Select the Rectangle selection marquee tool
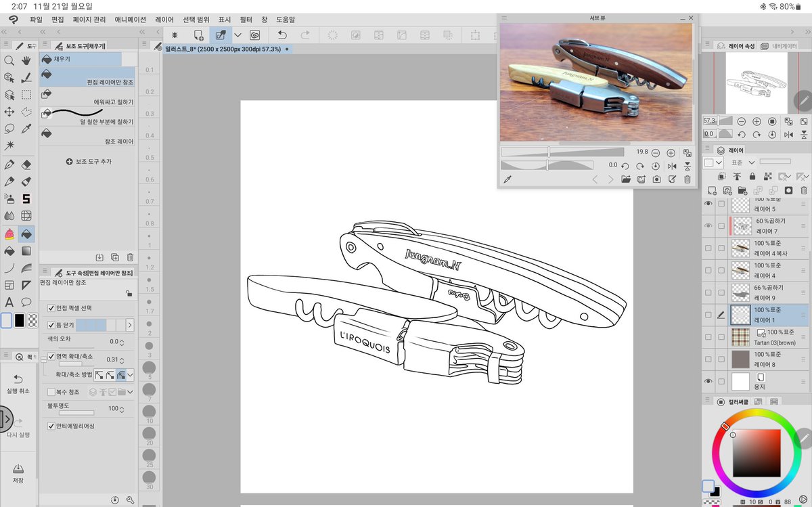Screen dimensions: 812x507 pos(26,95)
